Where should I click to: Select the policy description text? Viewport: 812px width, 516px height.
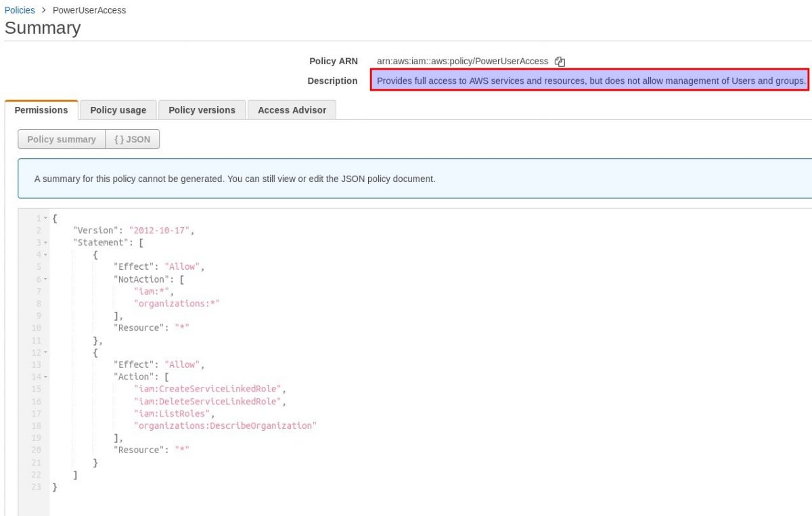pyautogui.click(x=591, y=81)
